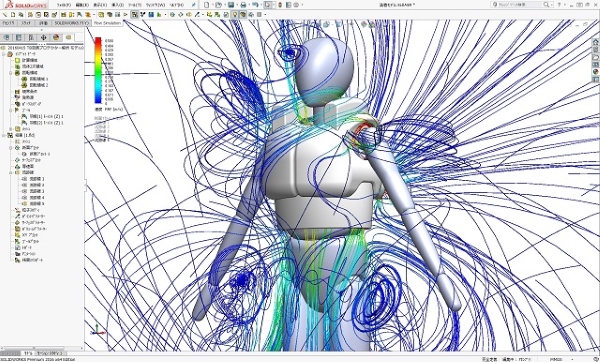Open the File (F) menu

click(x=64, y=5)
